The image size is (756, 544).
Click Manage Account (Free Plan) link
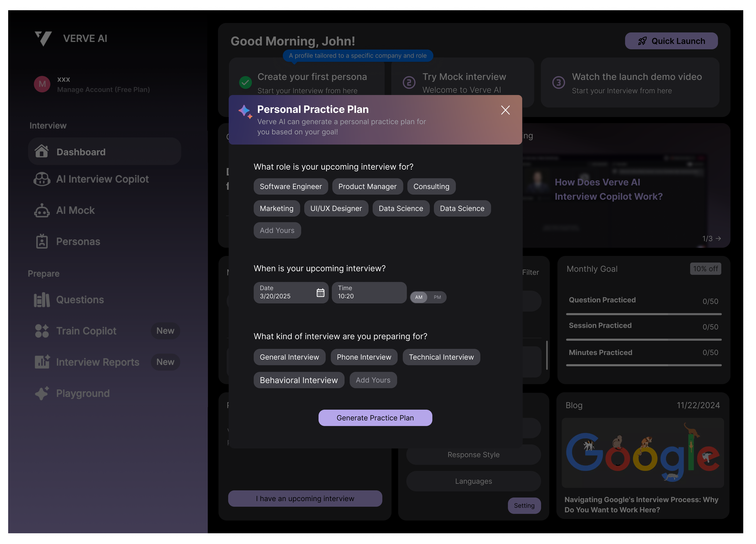(103, 90)
